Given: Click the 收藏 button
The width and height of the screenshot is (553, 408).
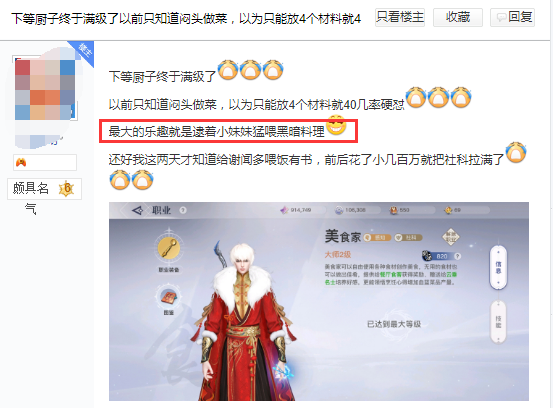Looking at the screenshot, I should click(x=458, y=17).
